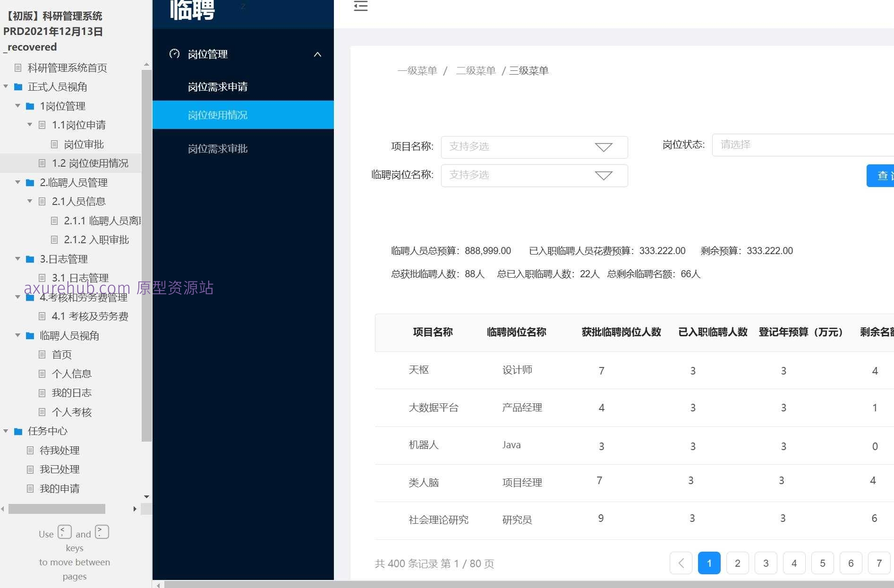This screenshot has width=894, height=588.
Task: Click the document icon beside 4.1 考核及劳务费
Action: click(x=42, y=316)
